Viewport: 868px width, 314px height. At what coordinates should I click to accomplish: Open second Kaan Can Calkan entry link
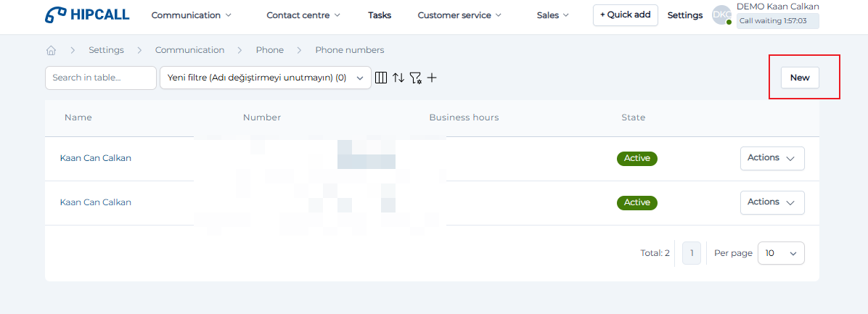(96, 202)
